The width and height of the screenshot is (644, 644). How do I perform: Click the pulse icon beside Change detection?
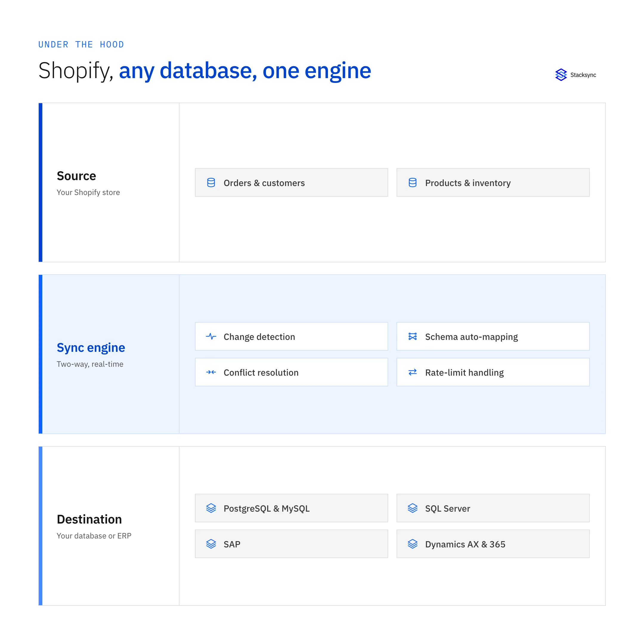(x=211, y=336)
